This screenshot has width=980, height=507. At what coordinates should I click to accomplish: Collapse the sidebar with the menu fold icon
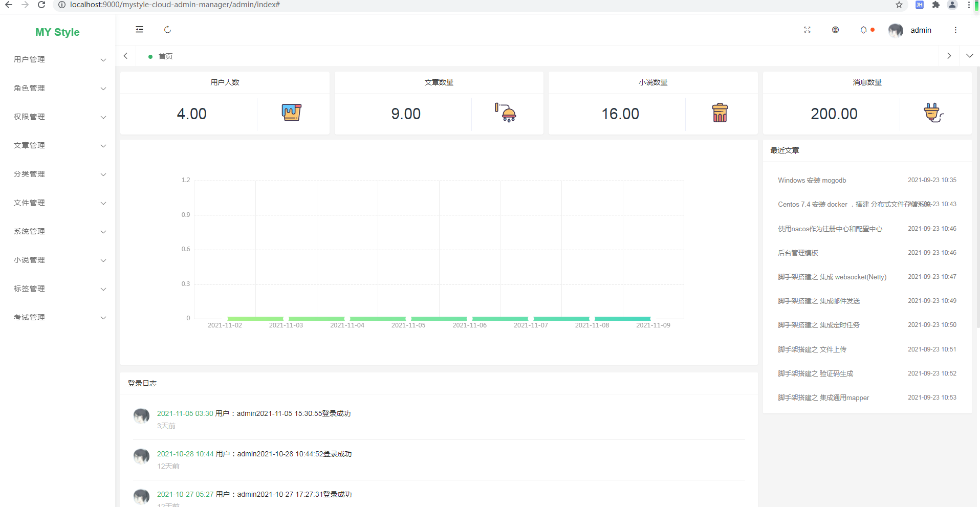tap(139, 30)
